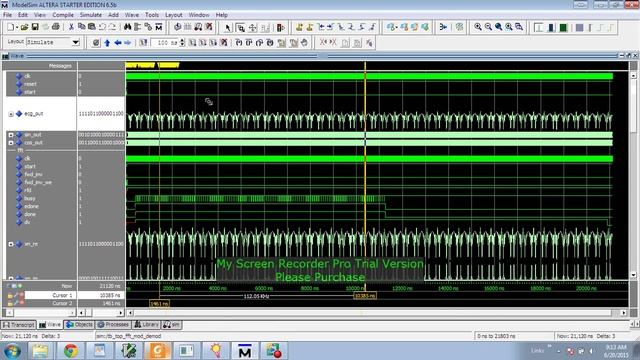
Task: Click the green wave format icon
Action: coord(563,28)
